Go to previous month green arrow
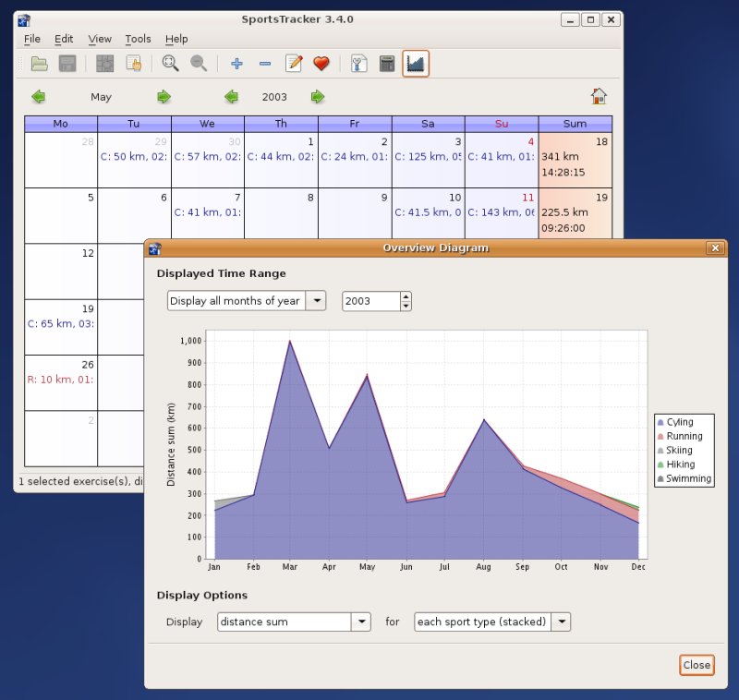739x700 pixels. coord(38,97)
